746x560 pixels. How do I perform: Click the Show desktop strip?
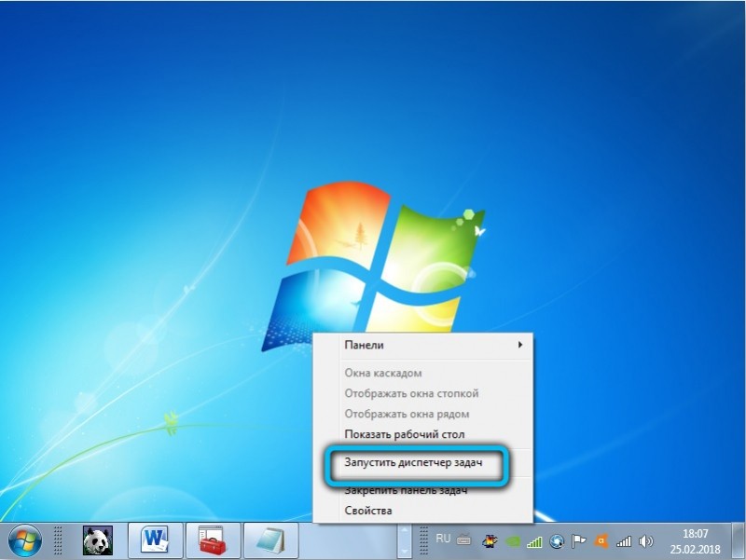point(739,541)
